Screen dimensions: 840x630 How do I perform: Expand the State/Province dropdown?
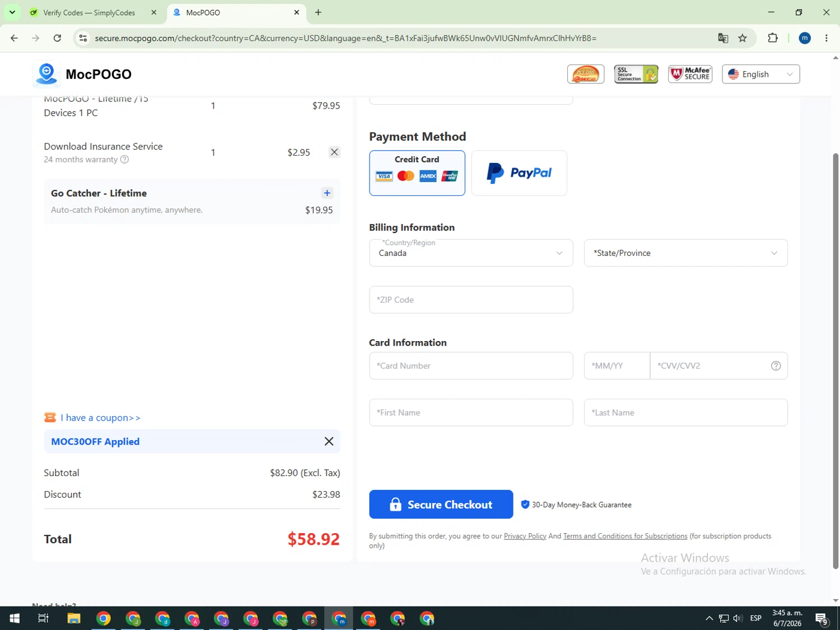point(686,253)
